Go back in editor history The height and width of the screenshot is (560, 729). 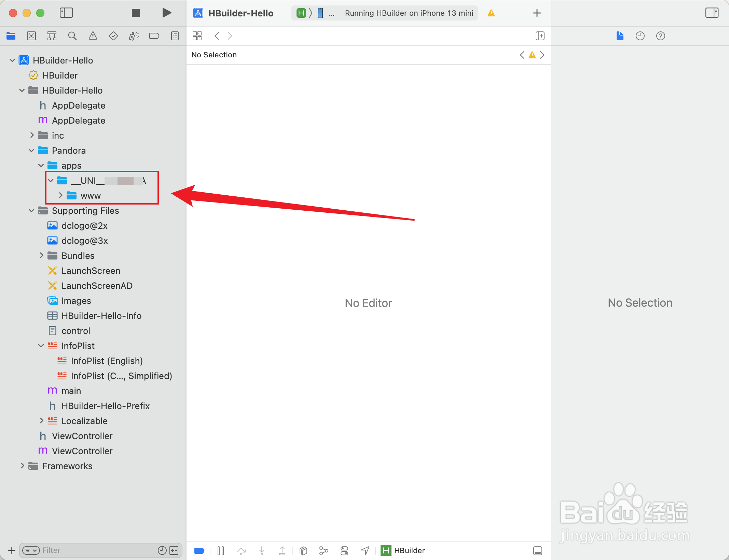click(217, 36)
